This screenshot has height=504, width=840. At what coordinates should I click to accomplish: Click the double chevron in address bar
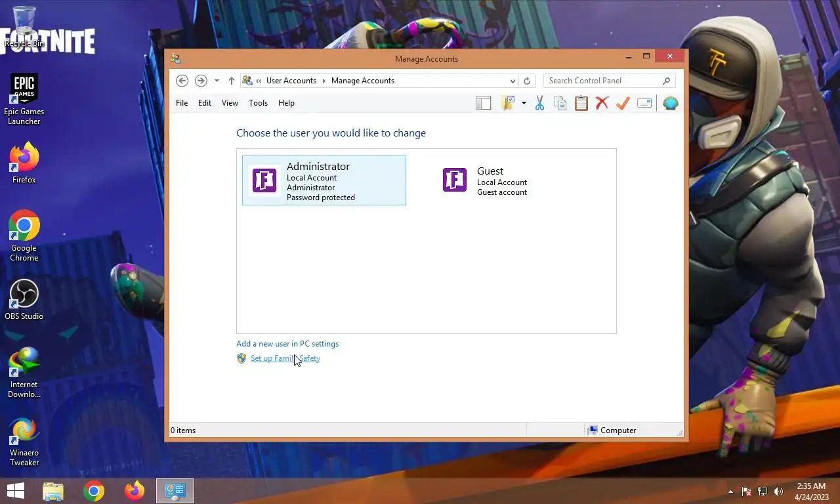point(259,81)
